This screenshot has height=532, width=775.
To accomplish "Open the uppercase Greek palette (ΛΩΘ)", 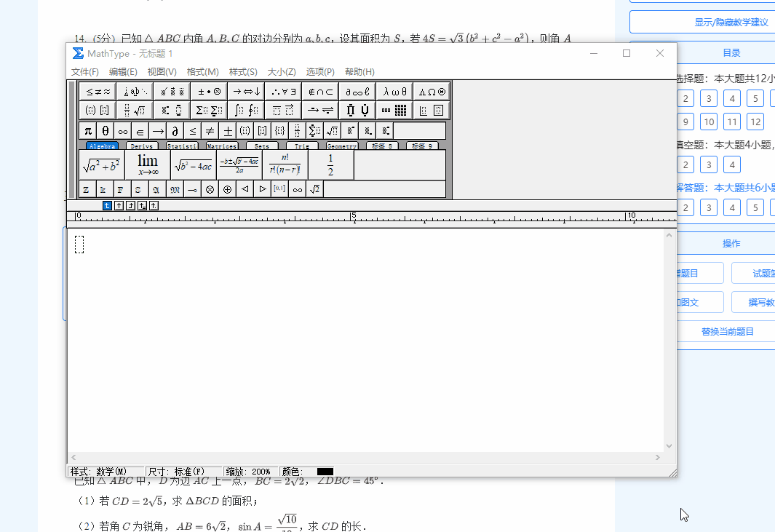I will tap(431, 92).
